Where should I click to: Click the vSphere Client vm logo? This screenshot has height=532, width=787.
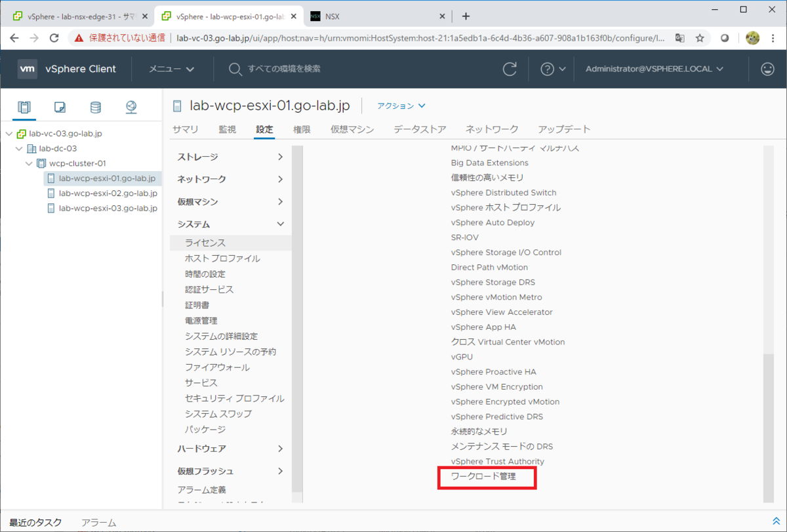[28, 69]
